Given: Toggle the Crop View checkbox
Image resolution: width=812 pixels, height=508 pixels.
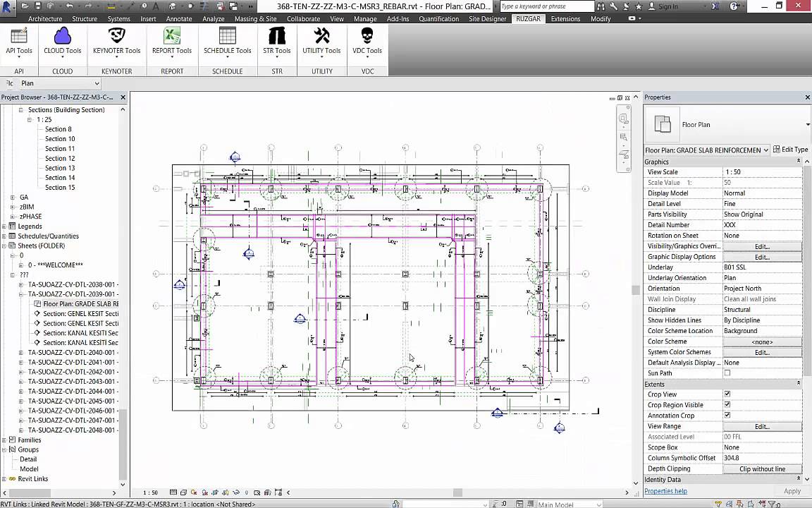Looking at the screenshot, I should [x=727, y=394].
